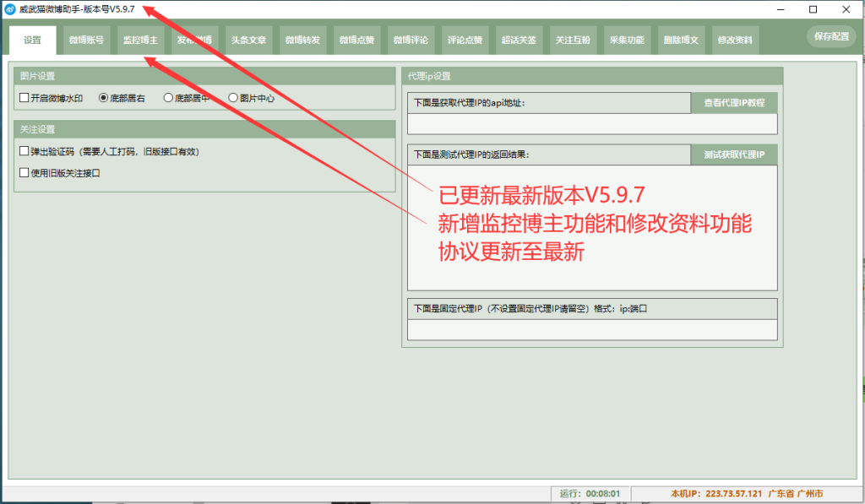Choose the 图片中心 radio option
The height and width of the screenshot is (504, 865).
[x=233, y=98]
